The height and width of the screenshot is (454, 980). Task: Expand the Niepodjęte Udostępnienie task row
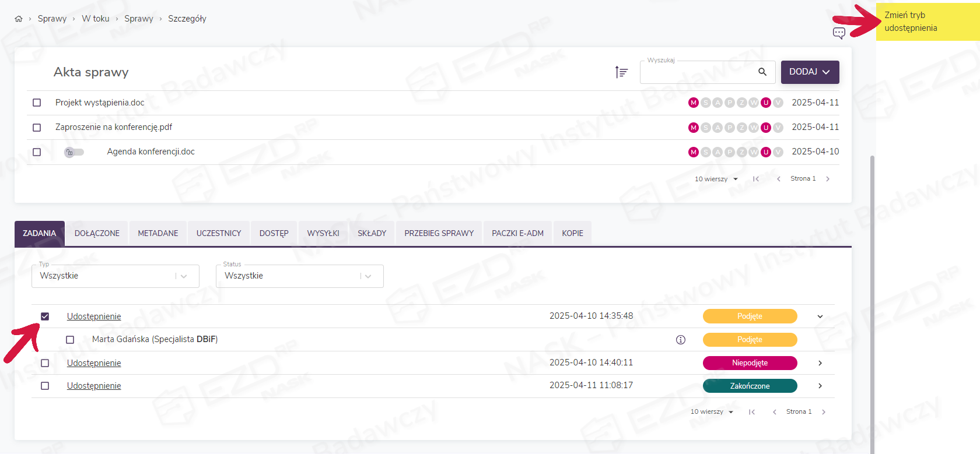point(820,363)
